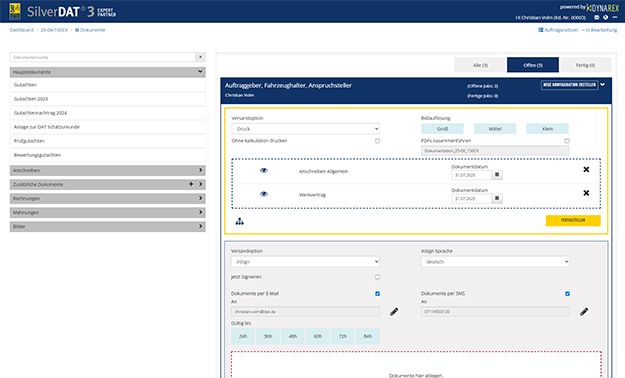Expand the Zusätzliche Dokumente section arrow

click(x=200, y=184)
